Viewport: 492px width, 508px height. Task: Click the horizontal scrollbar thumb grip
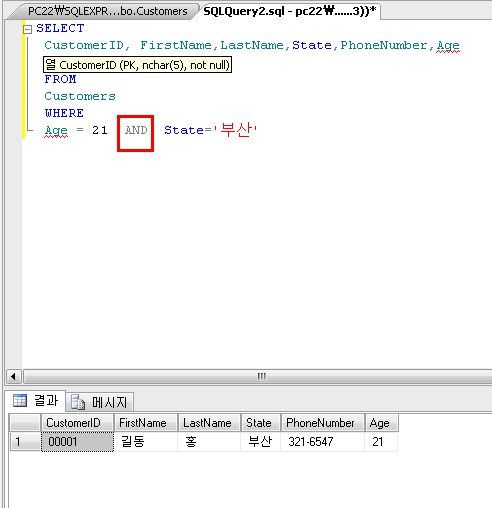coord(261,376)
